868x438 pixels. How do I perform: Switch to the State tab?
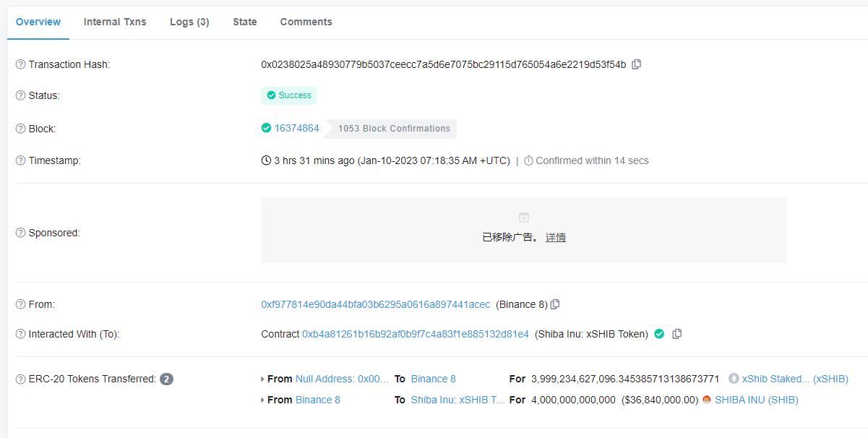[244, 22]
